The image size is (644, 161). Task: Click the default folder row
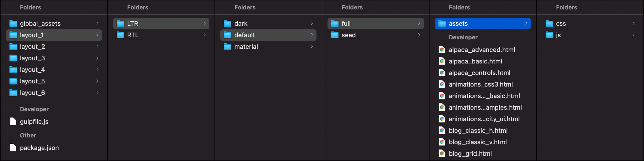[x=268, y=35]
